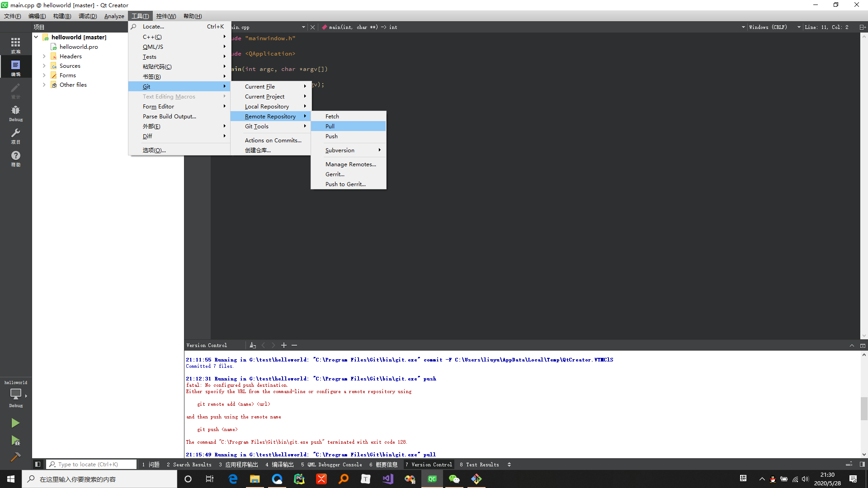Split editor view icon
868x488 pixels.
863,27
